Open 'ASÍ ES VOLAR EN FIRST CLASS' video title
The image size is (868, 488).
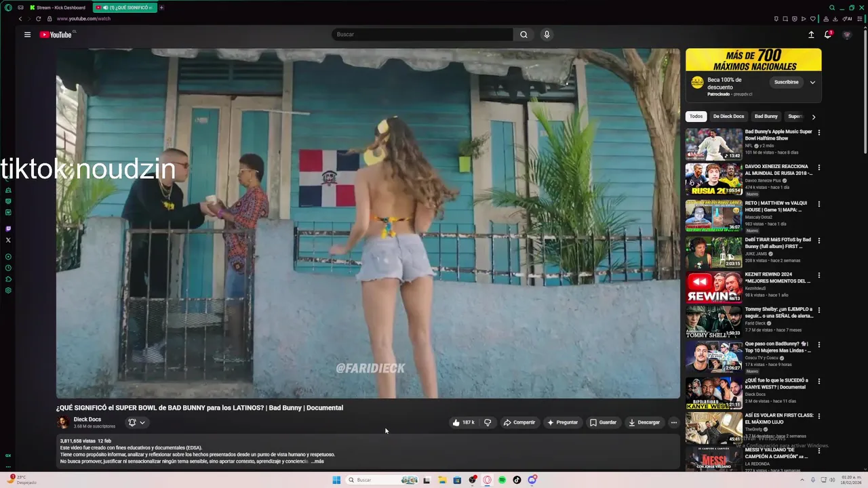[x=779, y=418]
